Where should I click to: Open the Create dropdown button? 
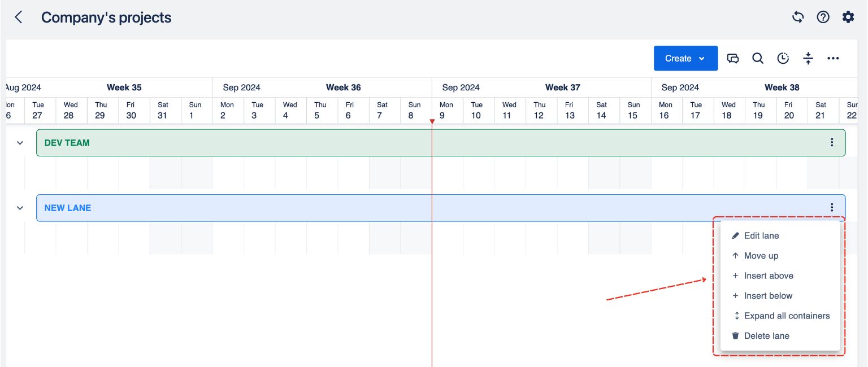685,58
